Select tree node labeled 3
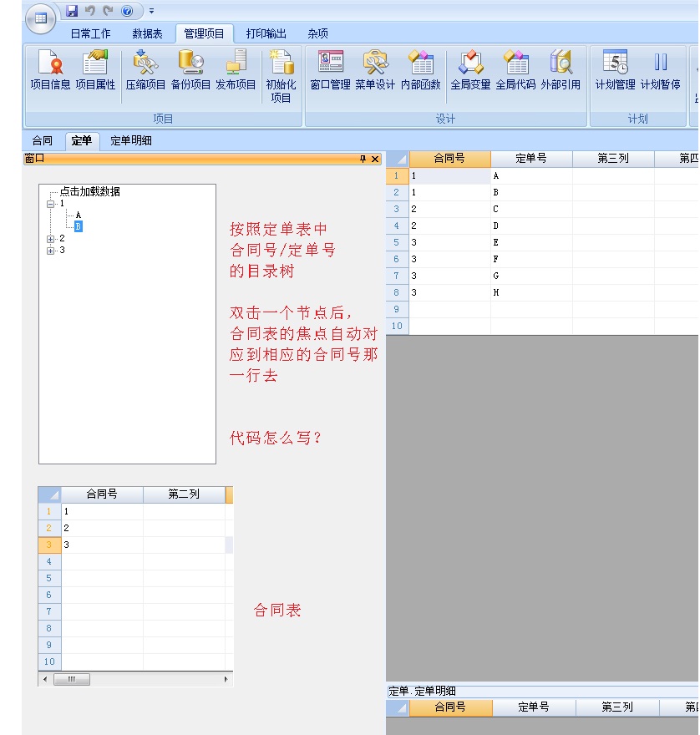The height and width of the screenshot is (735, 700). pyautogui.click(x=62, y=250)
